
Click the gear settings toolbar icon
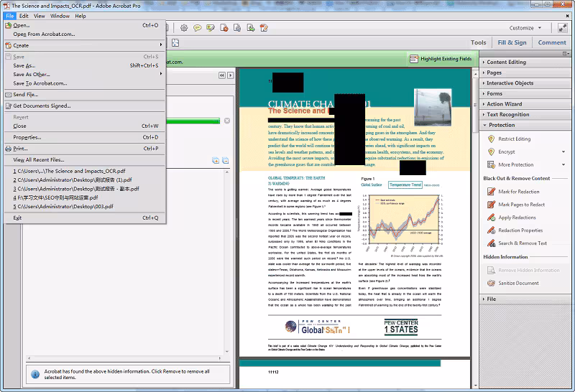coord(184,28)
